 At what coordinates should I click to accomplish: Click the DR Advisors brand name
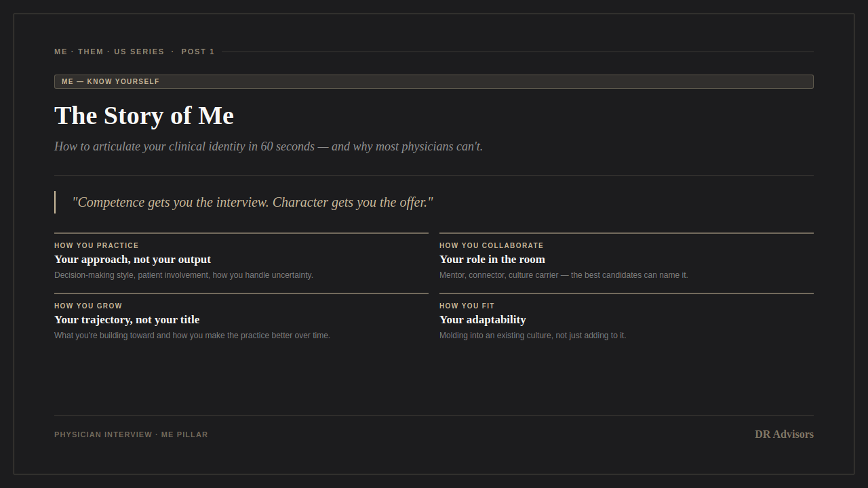784,434
